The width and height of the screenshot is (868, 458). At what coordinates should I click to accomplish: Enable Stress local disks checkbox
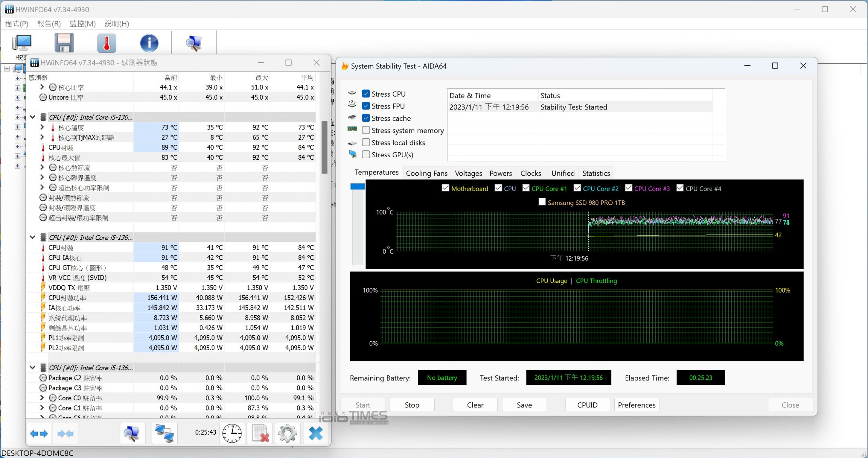click(x=366, y=142)
